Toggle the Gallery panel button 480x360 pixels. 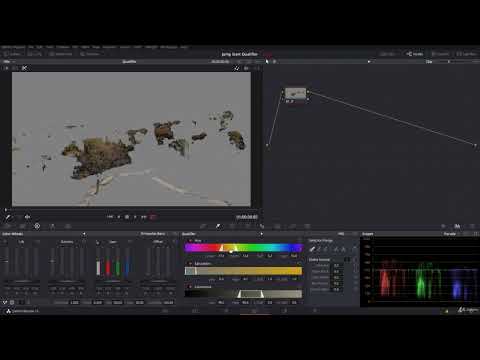[x=12, y=54]
